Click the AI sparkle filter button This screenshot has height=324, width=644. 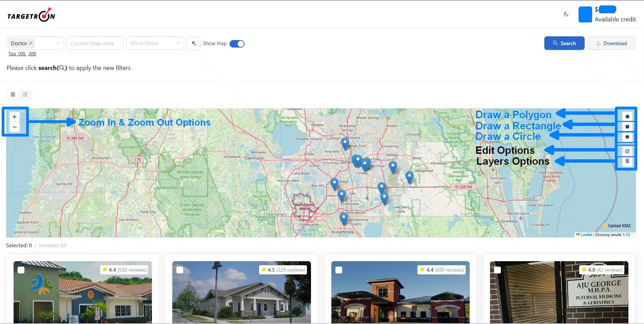194,43
